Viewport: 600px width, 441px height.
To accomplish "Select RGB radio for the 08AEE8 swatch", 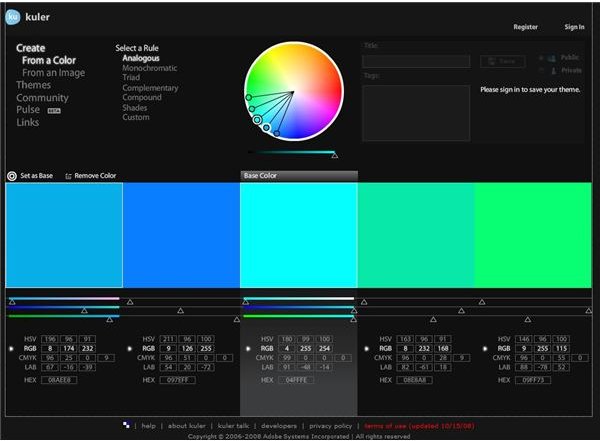I will coord(11,348).
